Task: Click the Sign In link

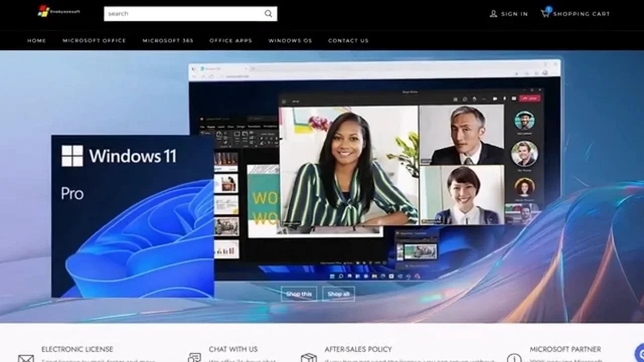Action: click(x=514, y=14)
